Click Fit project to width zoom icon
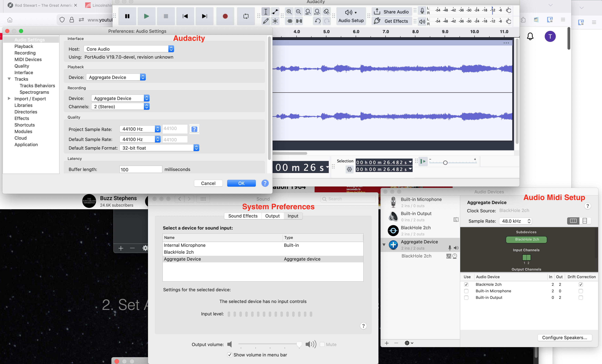 pyautogui.click(x=317, y=12)
